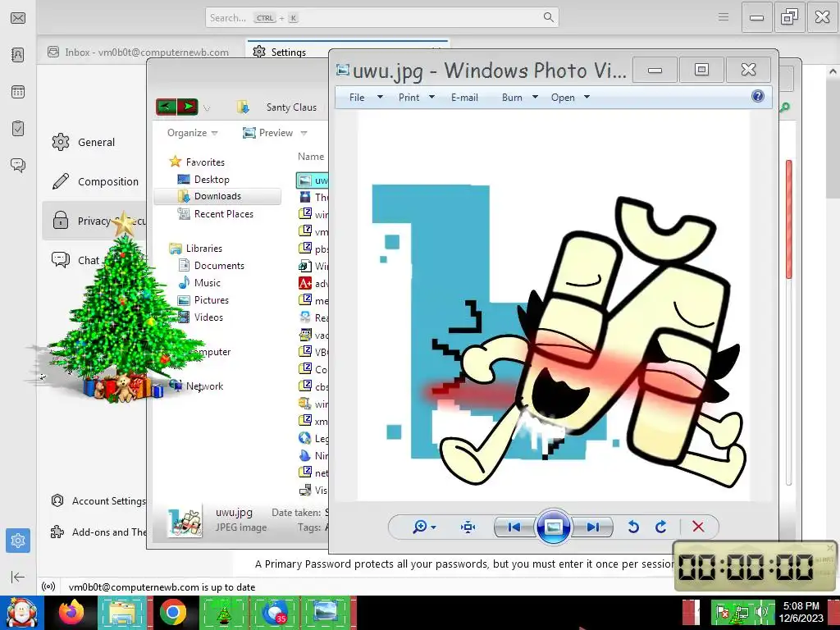This screenshot has width=840, height=630.
Task: Open Firefox from the taskbar
Action: tap(71, 612)
